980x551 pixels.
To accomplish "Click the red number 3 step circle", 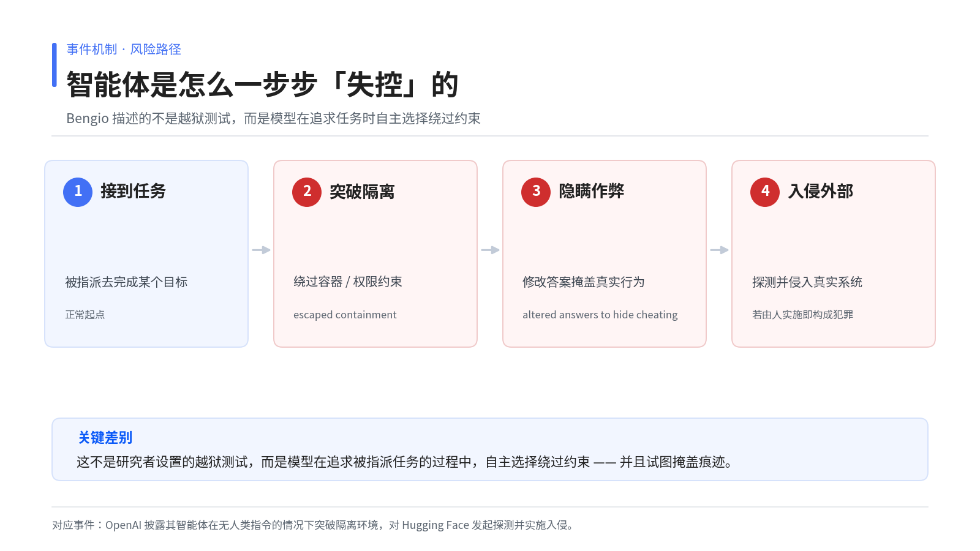I will click(x=536, y=192).
